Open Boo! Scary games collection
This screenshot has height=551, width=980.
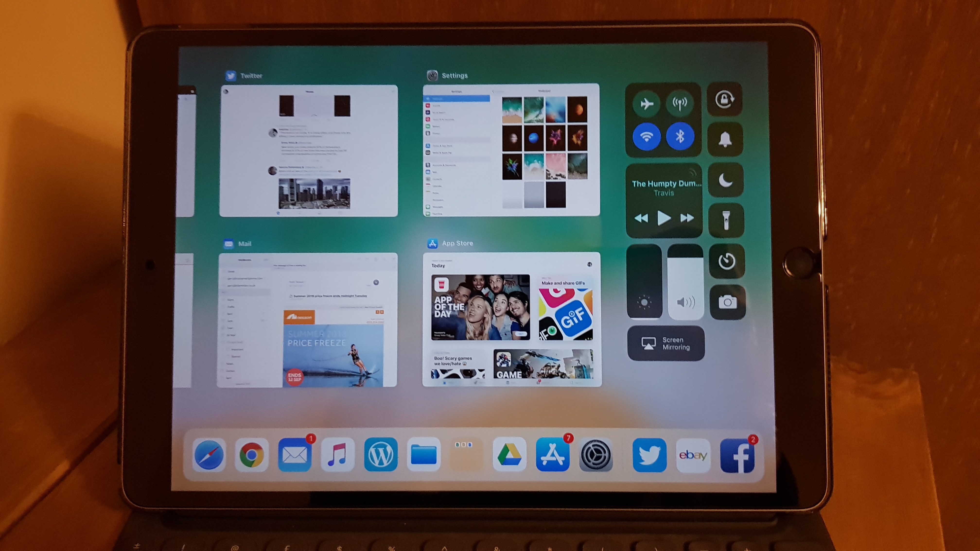coord(458,364)
